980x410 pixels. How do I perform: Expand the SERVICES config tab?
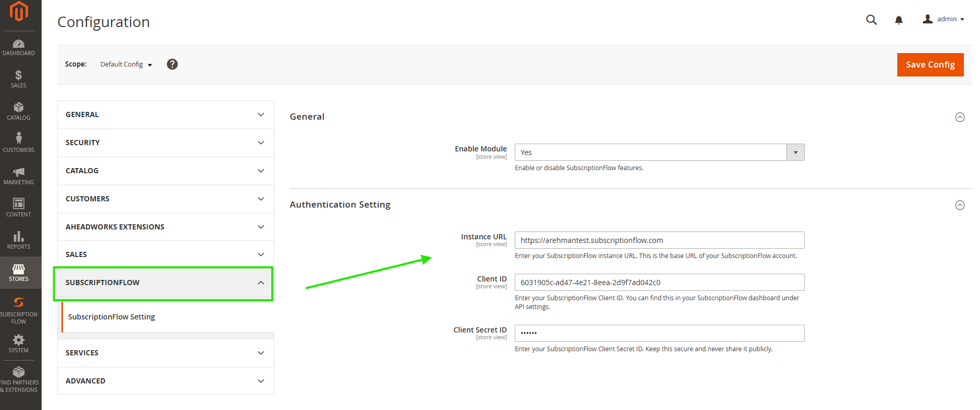tap(166, 353)
